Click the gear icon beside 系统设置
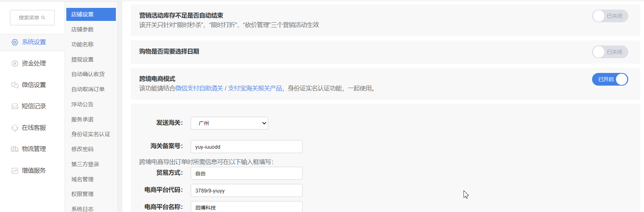Screen dimensions: 644x212 pyautogui.click(x=15, y=42)
